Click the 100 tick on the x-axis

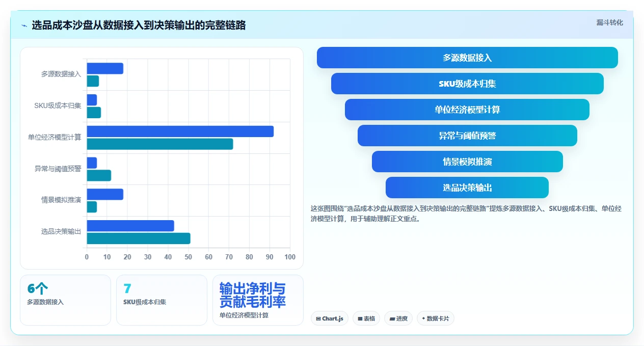(x=290, y=257)
